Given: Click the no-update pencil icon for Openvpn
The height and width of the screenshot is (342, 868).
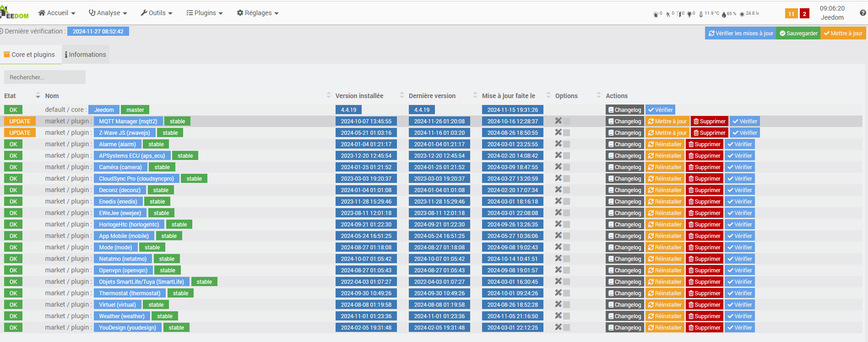Looking at the screenshot, I should (x=558, y=270).
